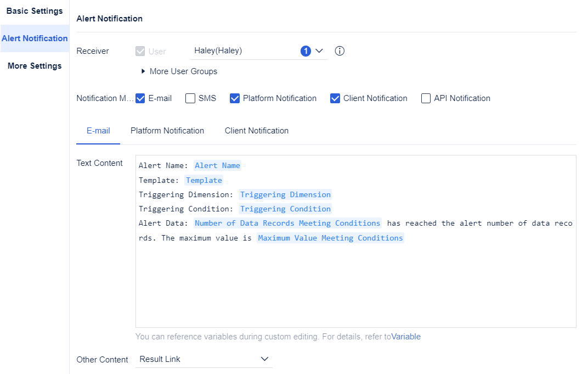Switch to the Client Notification tab
This screenshot has width=588, height=374.
pyautogui.click(x=257, y=131)
